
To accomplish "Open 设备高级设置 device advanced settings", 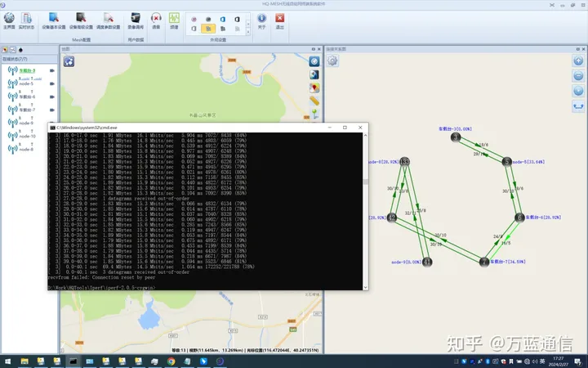I will (x=81, y=19).
